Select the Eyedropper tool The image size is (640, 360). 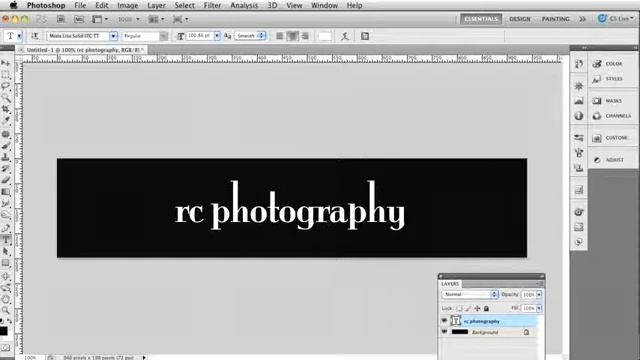(x=5, y=121)
